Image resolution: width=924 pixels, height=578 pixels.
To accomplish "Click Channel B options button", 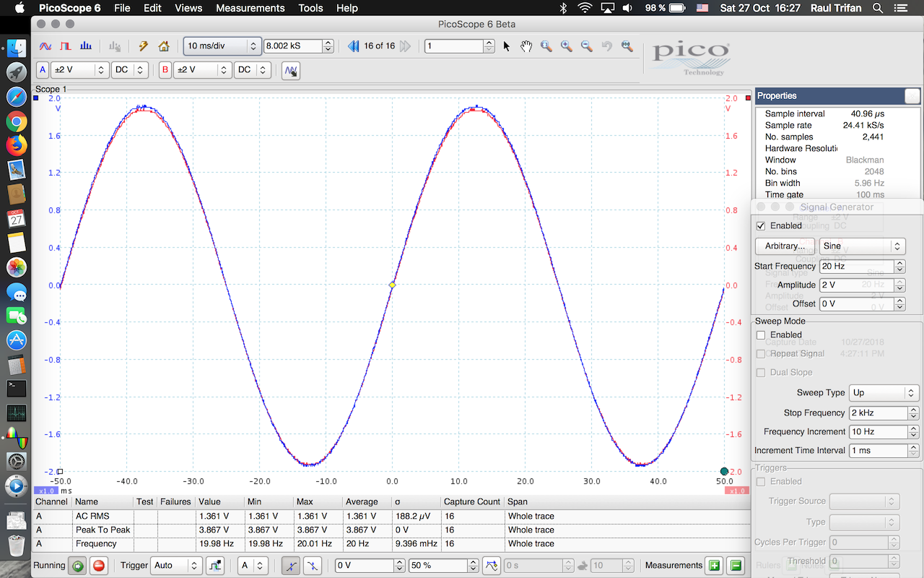I will point(165,70).
